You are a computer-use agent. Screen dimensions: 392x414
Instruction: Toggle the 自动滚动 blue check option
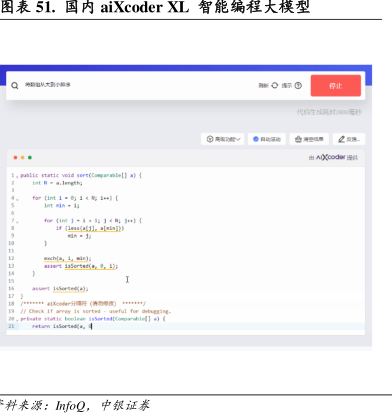(x=267, y=139)
